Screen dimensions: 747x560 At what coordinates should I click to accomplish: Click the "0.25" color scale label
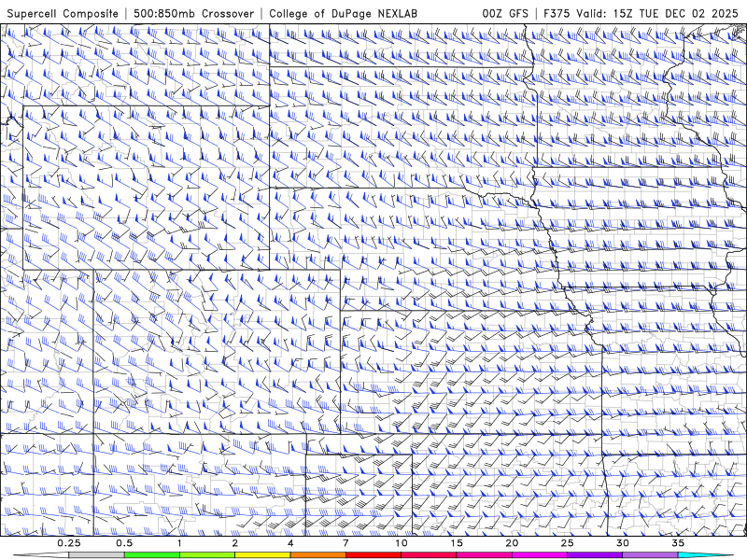pos(69,543)
